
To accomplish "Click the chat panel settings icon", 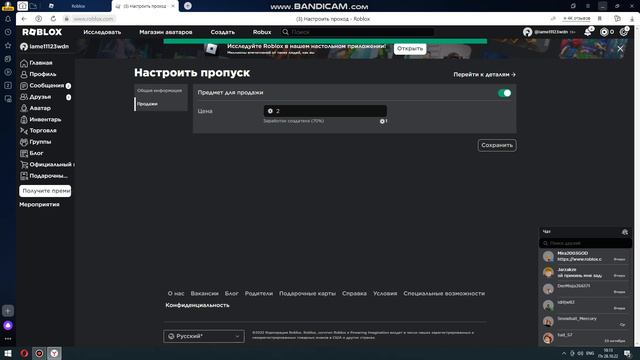I will point(624,232).
